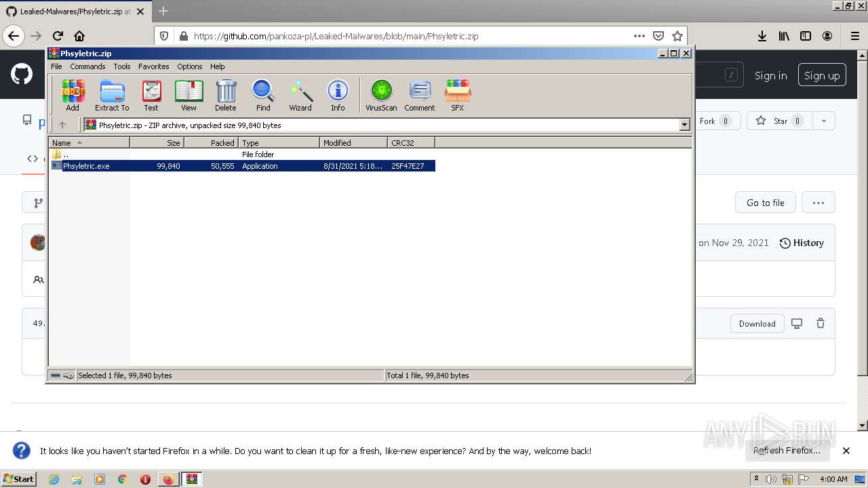Viewport: 868px width, 488px height.
Task: Click the GitHub Star button
Action: [x=780, y=121]
